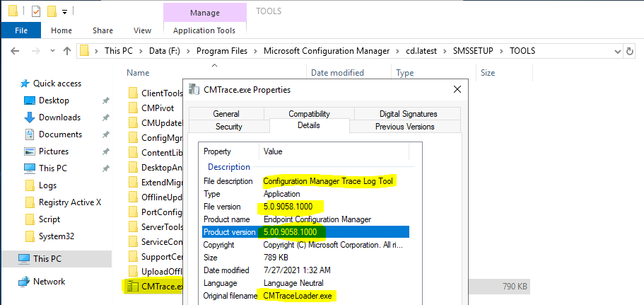Click 'Microsoft Configuration Manager' breadcrumb
This screenshot has width=644, height=305.
(327, 51)
